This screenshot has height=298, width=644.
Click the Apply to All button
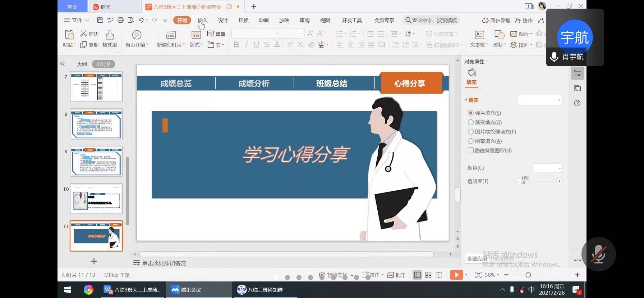[477, 258]
